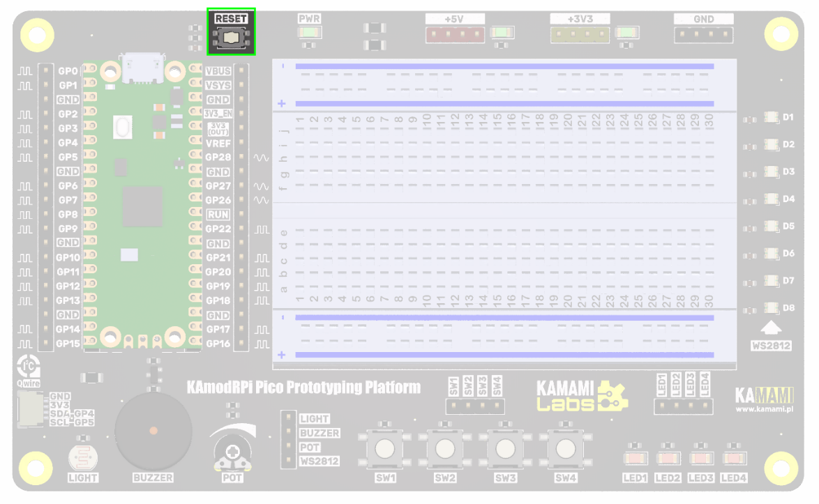Click the VBUS pin label
The width and height of the screenshot is (819, 504).
[x=218, y=71]
